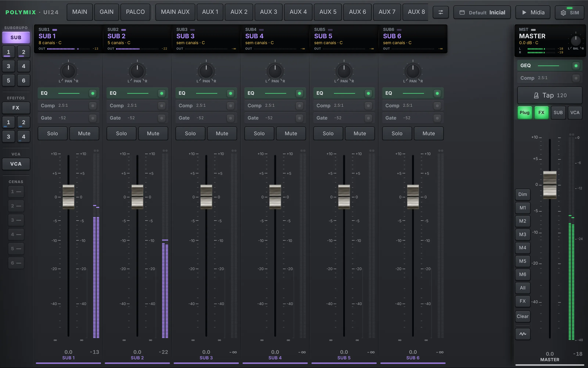Open the VCA sidebar button
Image resolution: width=588 pixels, height=368 pixels.
tap(16, 164)
